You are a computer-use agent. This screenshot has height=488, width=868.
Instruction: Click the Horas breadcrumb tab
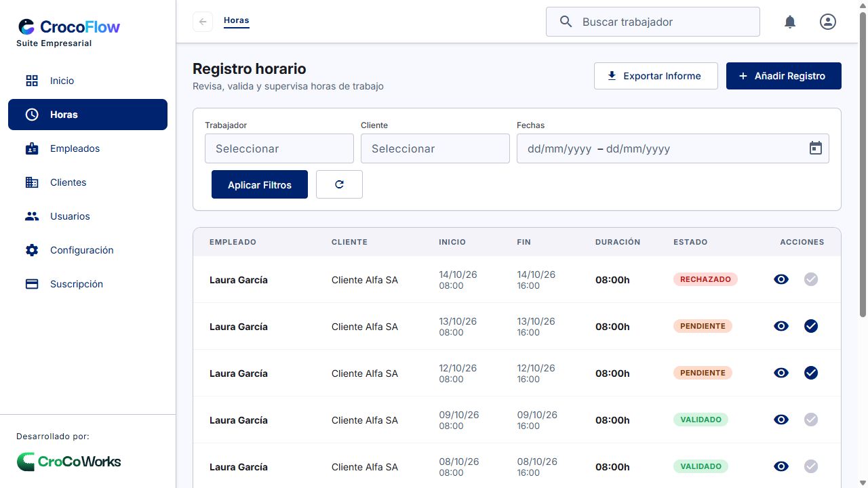click(x=237, y=21)
